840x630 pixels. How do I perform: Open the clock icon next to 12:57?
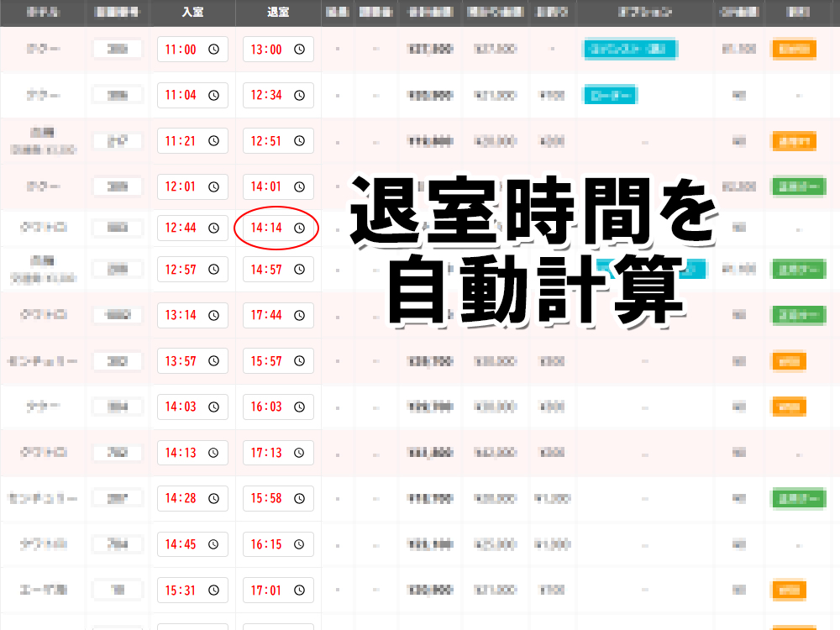coord(213,270)
